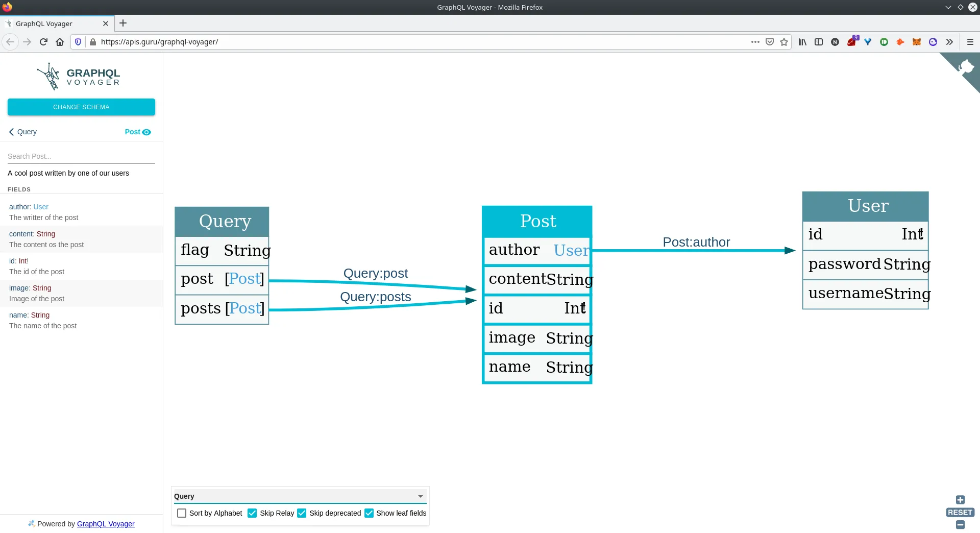Close the GraphQL Voyager tab
Viewport: 980px width, 533px height.
pos(106,23)
